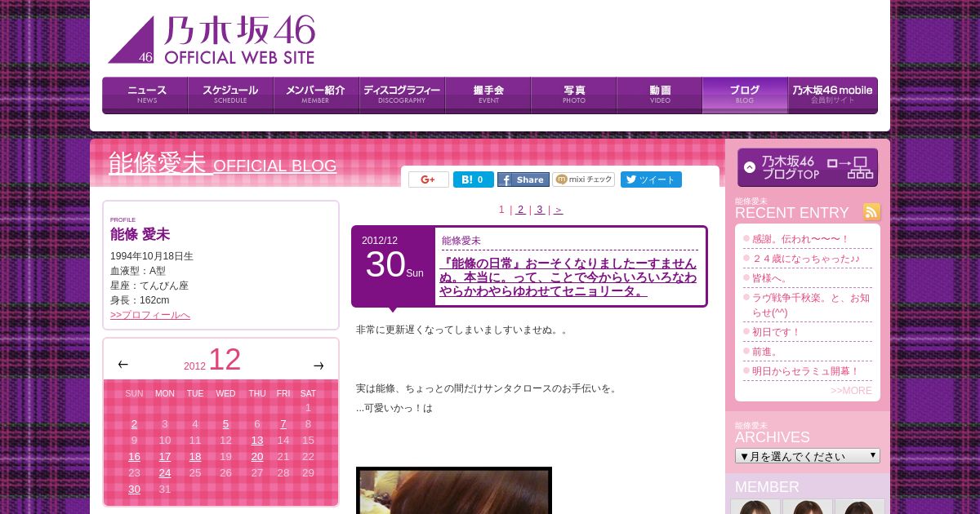The image size is (980, 514).
Task: Click the 能條愛未 OFFICIAL BLOG heading link
Action: click(222, 164)
